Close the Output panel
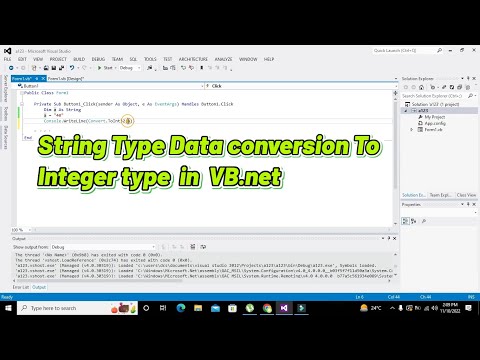The width and height of the screenshot is (480, 360). (395, 238)
